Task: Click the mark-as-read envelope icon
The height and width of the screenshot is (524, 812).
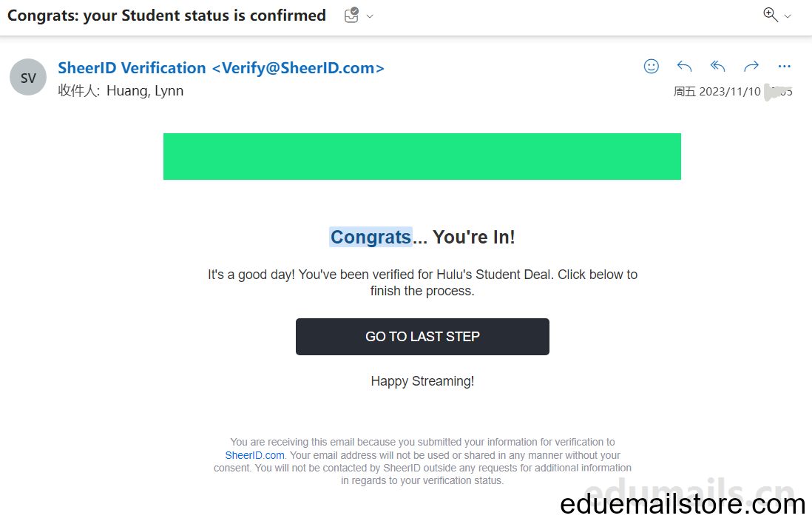Action: 351,15
